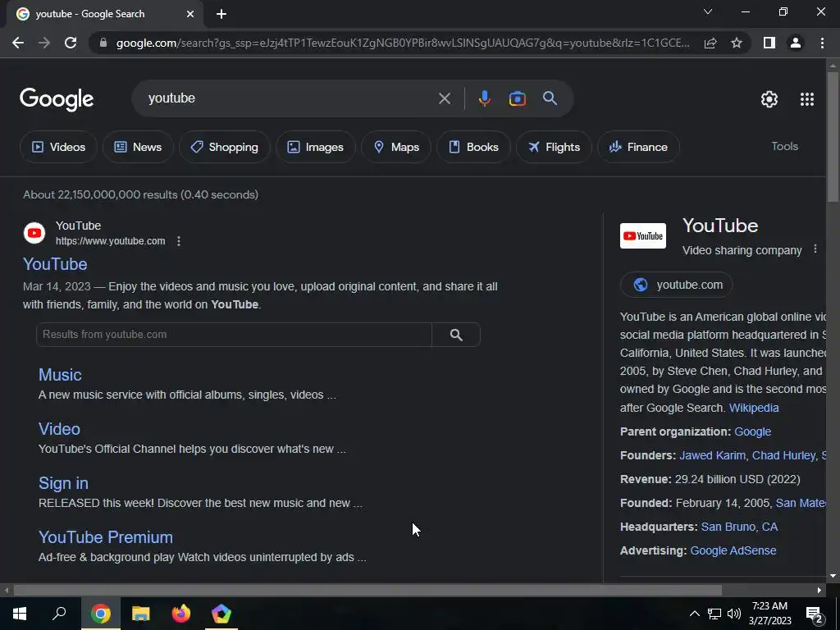Open File Explorer from taskbar
Image resolution: width=840 pixels, height=630 pixels.
coord(140,614)
